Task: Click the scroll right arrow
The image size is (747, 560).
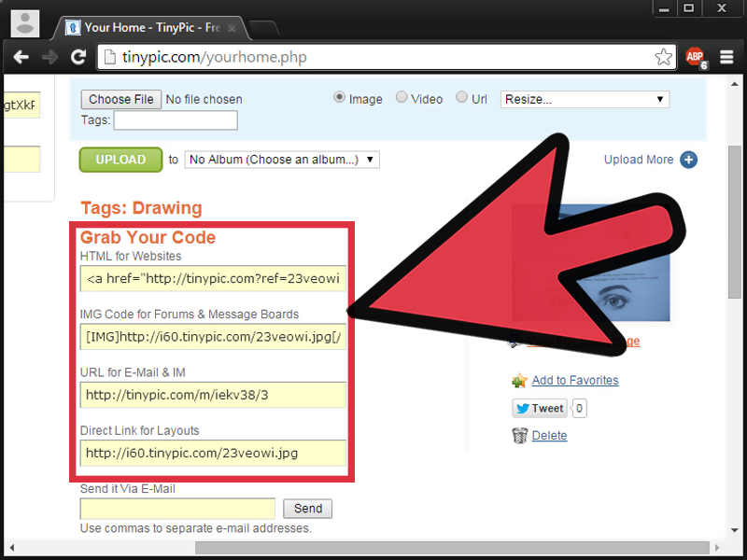Action: (716, 548)
